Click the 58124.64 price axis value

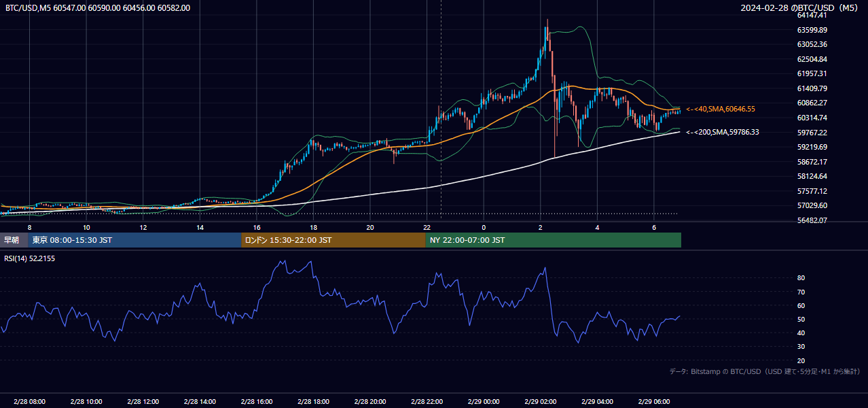[x=812, y=176]
